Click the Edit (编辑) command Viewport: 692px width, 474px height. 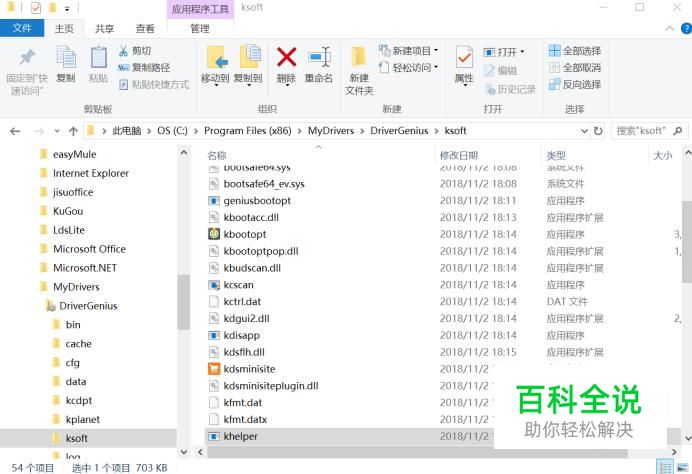500,71
